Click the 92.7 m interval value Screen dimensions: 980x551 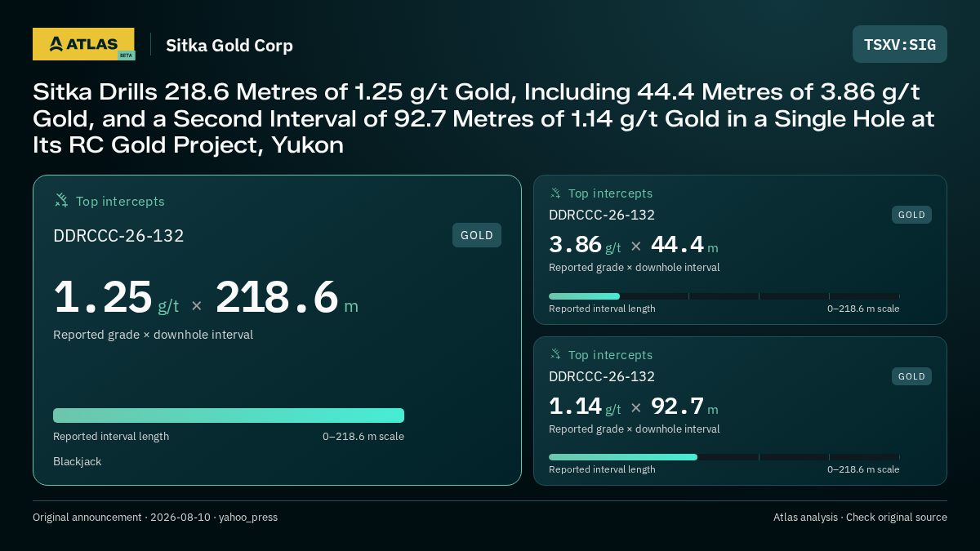click(684, 406)
